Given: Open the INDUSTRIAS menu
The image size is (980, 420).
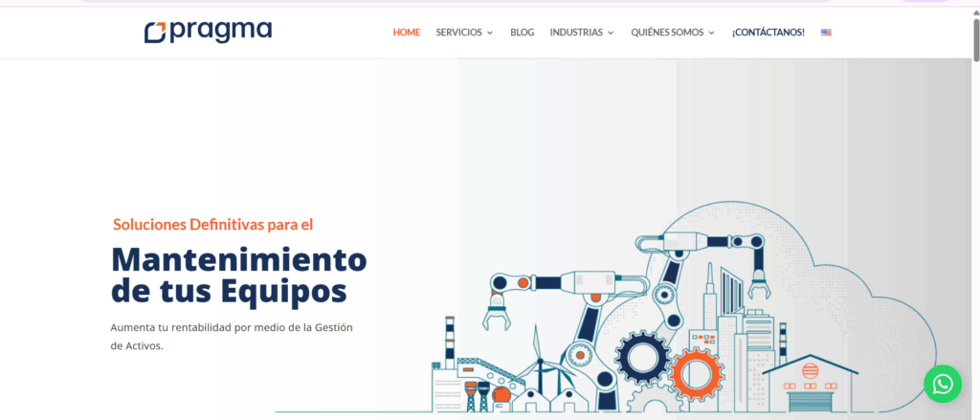Looking at the screenshot, I should [576, 33].
